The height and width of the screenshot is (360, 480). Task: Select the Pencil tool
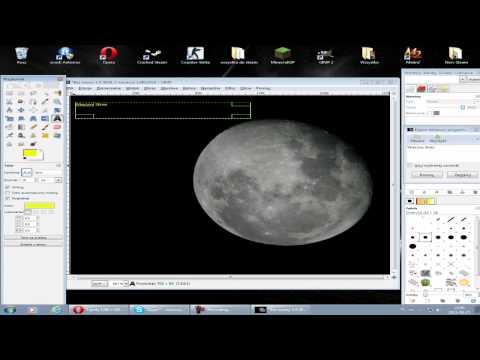[x=33, y=127]
